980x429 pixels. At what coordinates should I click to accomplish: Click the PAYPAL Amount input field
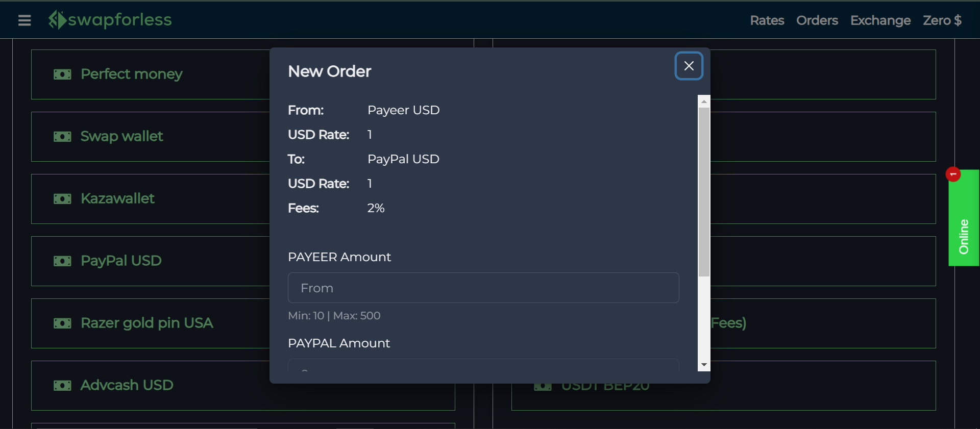[x=483, y=368]
